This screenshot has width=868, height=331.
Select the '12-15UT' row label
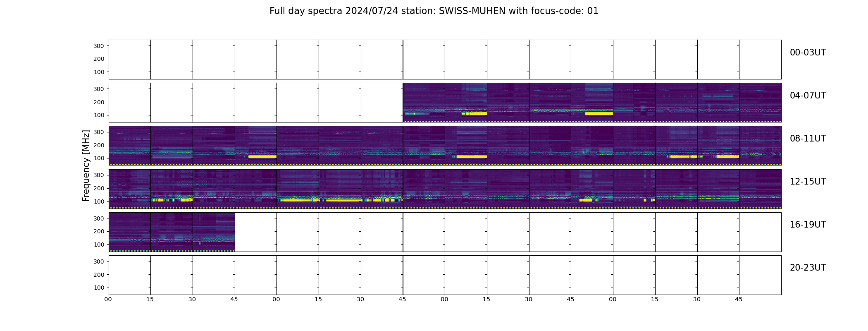[x=808, y=182]
